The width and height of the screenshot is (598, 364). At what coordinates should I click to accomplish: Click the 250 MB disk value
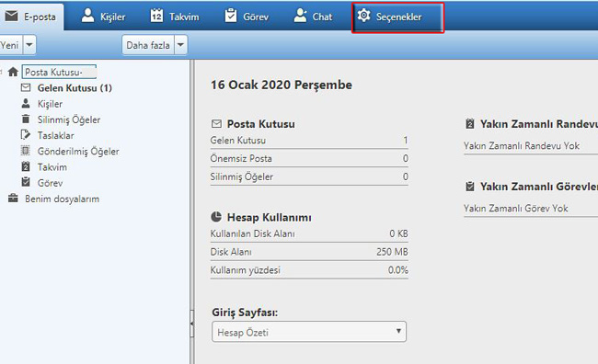[x=392, y=252]
